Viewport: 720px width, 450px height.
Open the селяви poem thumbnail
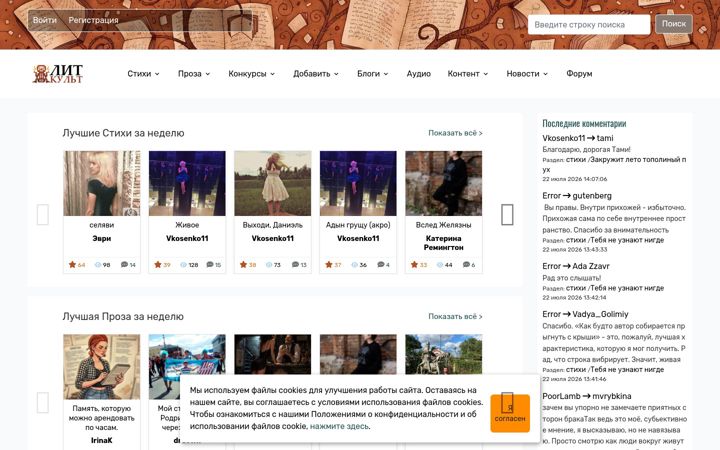101,183
